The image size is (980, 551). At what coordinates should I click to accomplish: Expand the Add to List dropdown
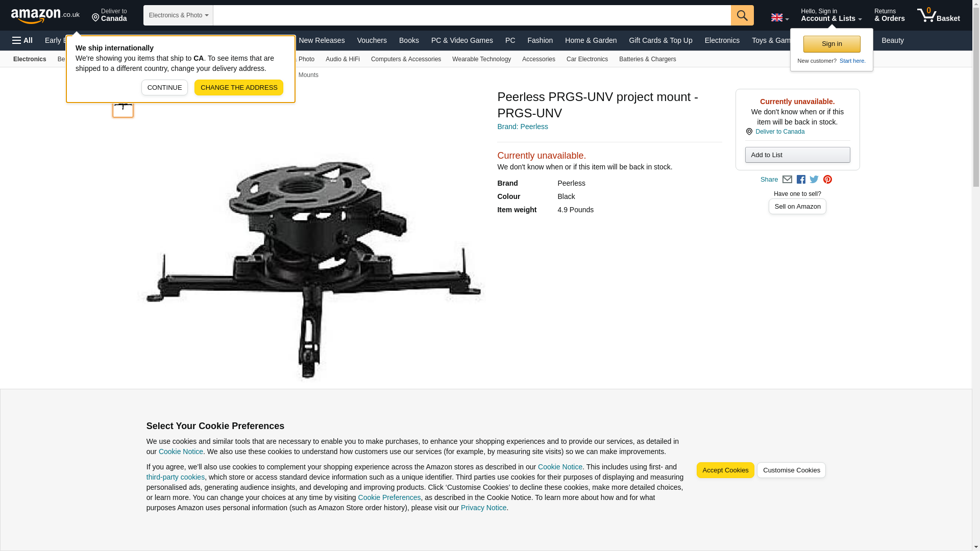tap(797, 155)
